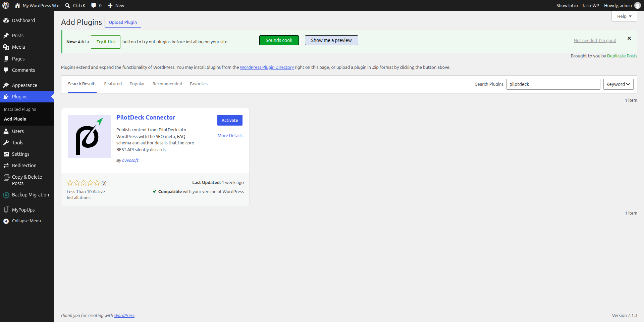This screenshot has height=322, width=644.
Task: Click the aveosoft author link
Action: pos(130,160)
